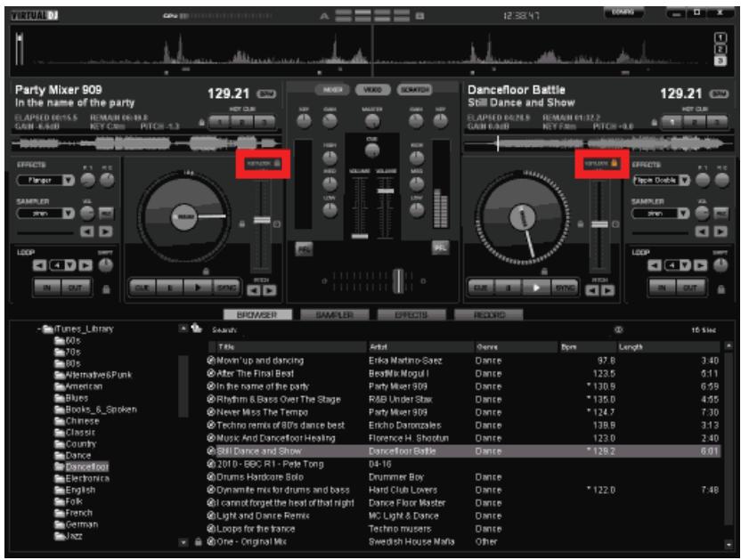Select waveform zoom level 1

720,37
